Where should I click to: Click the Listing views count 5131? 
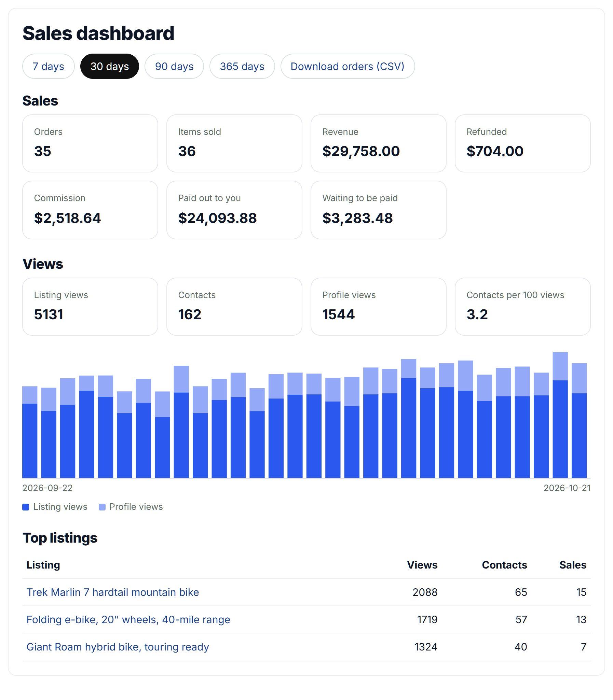tap(49, 314)
